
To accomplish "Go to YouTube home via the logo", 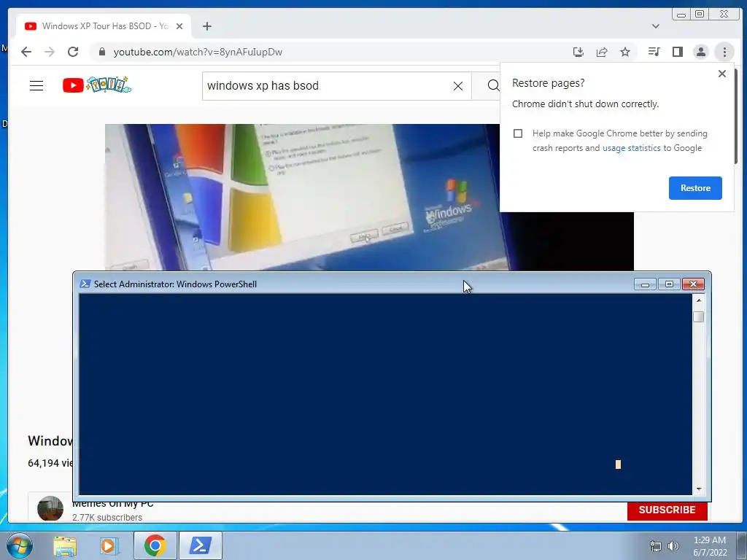I will 97,85.
